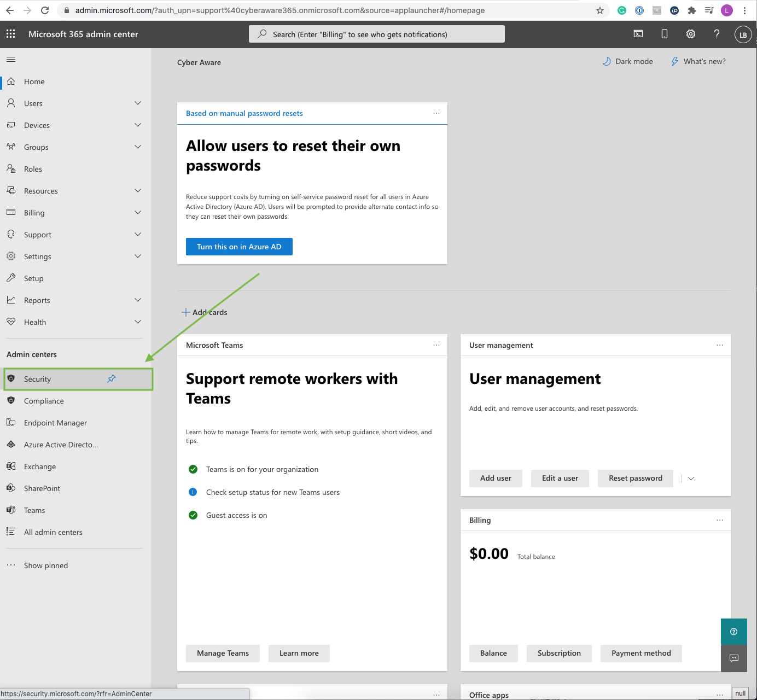Viewport: 757px width, 700px height.
Task: Click Show pinned in sidebar
Action: (75, 565)
